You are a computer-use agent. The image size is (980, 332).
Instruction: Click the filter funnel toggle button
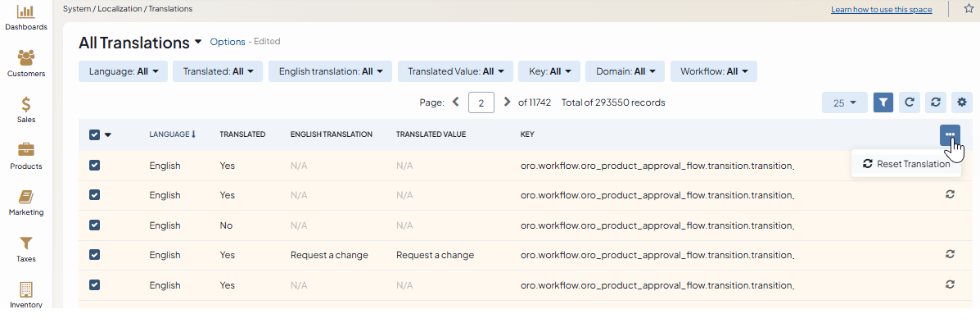click(883, 102)
